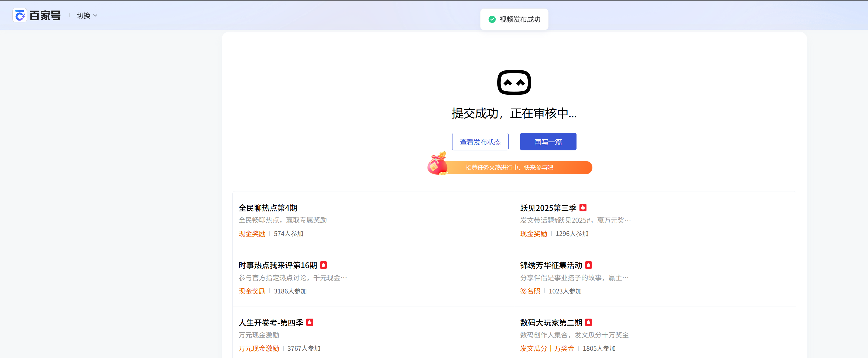Click hot badge beside 时事热点我来评第16期
The image size is (868, 358).
[324, 265]
